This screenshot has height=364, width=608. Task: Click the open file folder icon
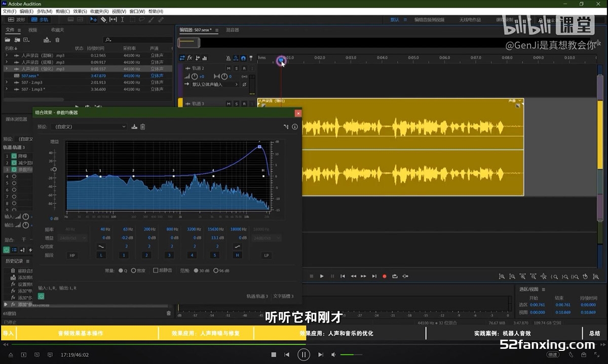9,39
